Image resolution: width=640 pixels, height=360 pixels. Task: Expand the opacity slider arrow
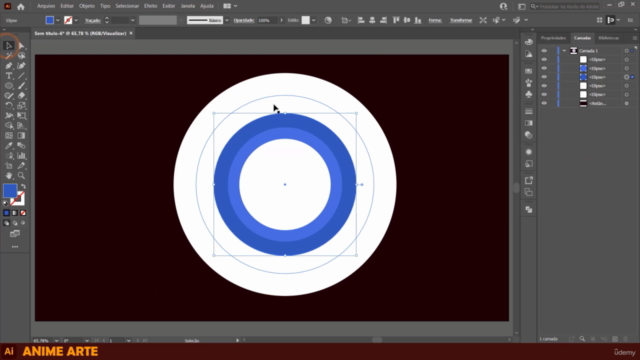pos(281,20)
